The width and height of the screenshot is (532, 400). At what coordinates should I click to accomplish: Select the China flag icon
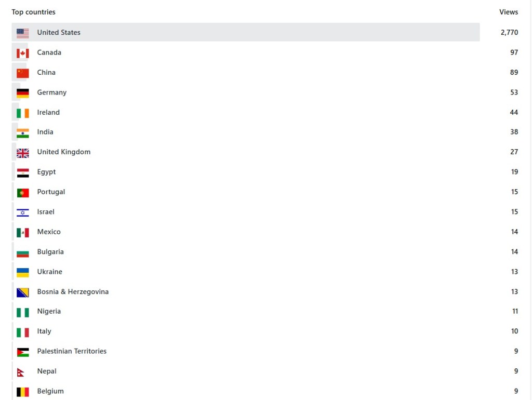(22, 73)
